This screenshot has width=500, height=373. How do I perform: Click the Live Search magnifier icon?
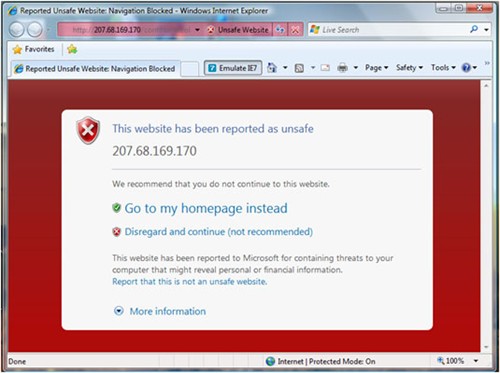click(474, 29)
